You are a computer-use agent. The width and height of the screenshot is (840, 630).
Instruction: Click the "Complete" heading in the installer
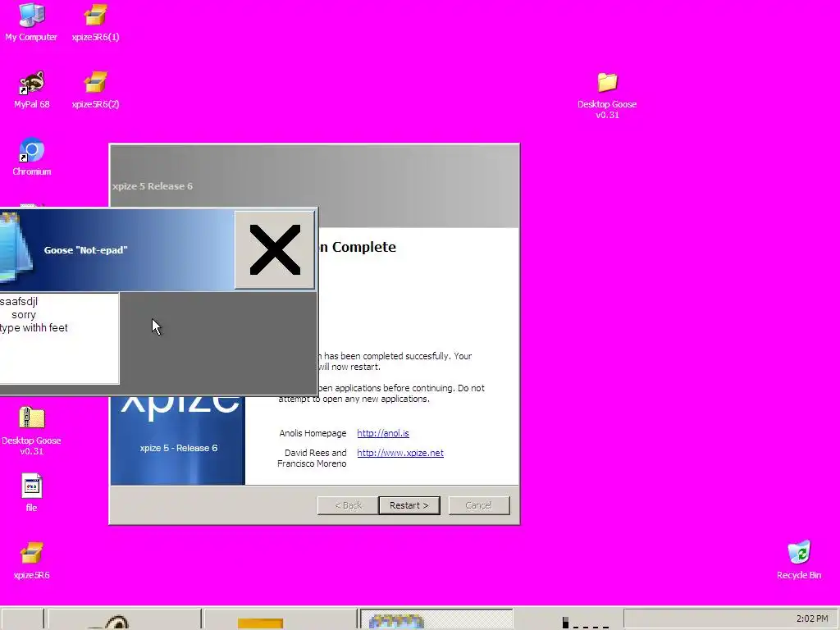click(x=363, y=247)
